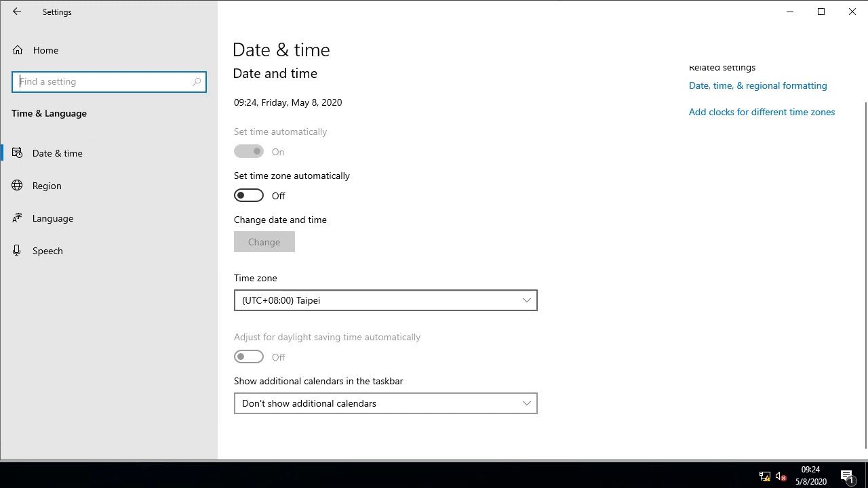Click the 09:24, Friday, May 8, 2020 text

click(288, 102)
